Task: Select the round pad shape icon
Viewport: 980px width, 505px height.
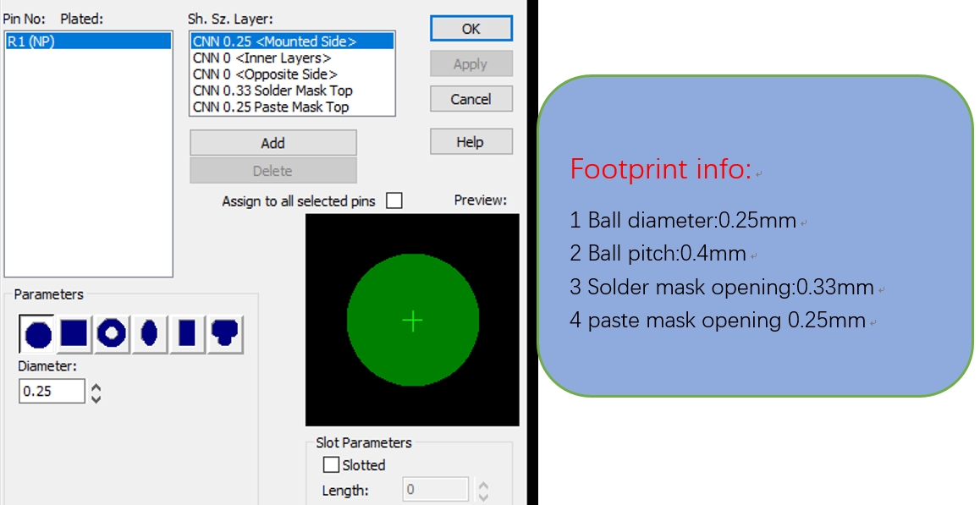Action: pos(37,334)
